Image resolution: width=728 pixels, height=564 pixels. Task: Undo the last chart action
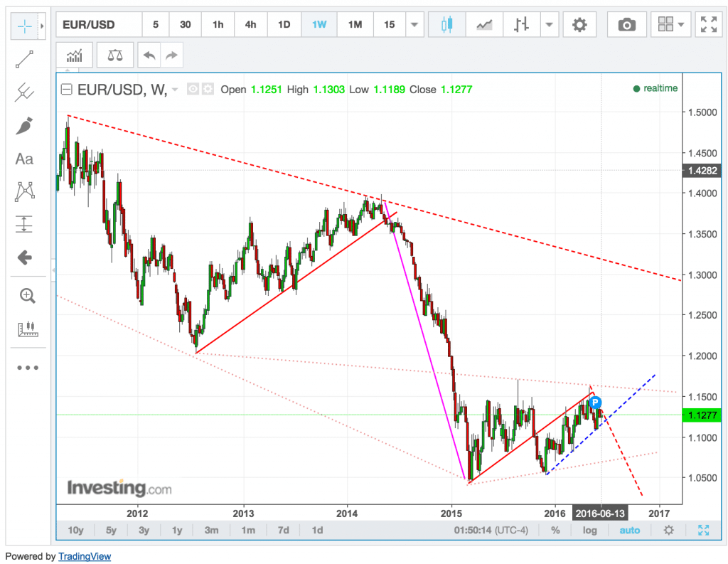[x=148, y=55]
